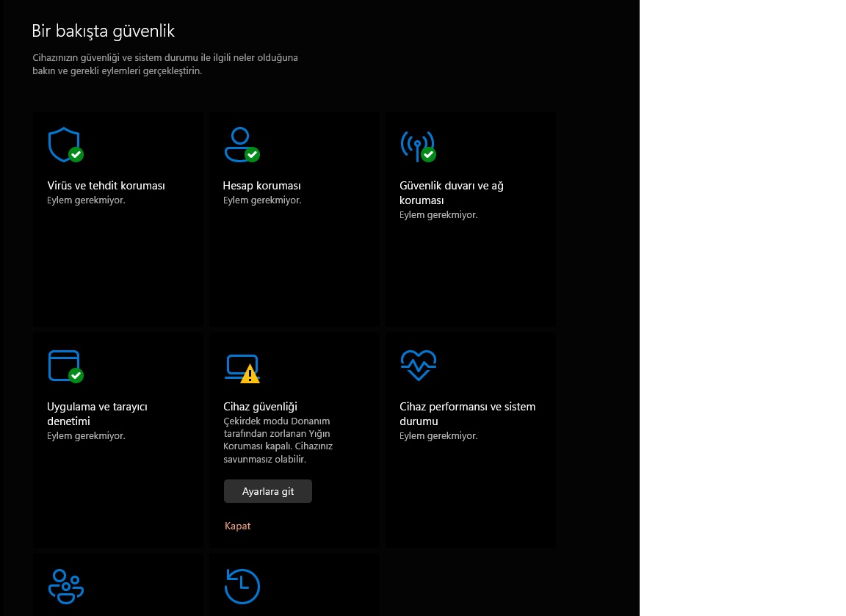This screenshot has height=616, width=846.
Task: Select Uygulama ve tarayıcı denetimi title
Action: [x=97, y=413]
